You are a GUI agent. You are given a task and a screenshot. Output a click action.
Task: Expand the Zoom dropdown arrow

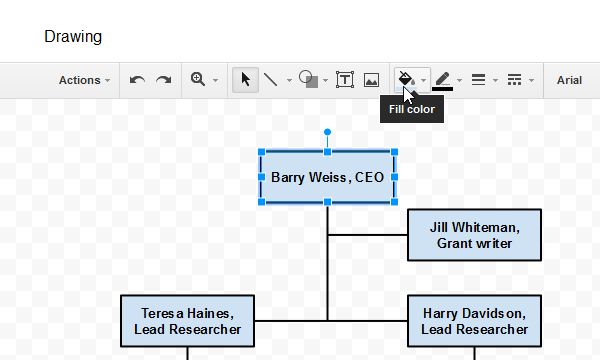point(215,80)
